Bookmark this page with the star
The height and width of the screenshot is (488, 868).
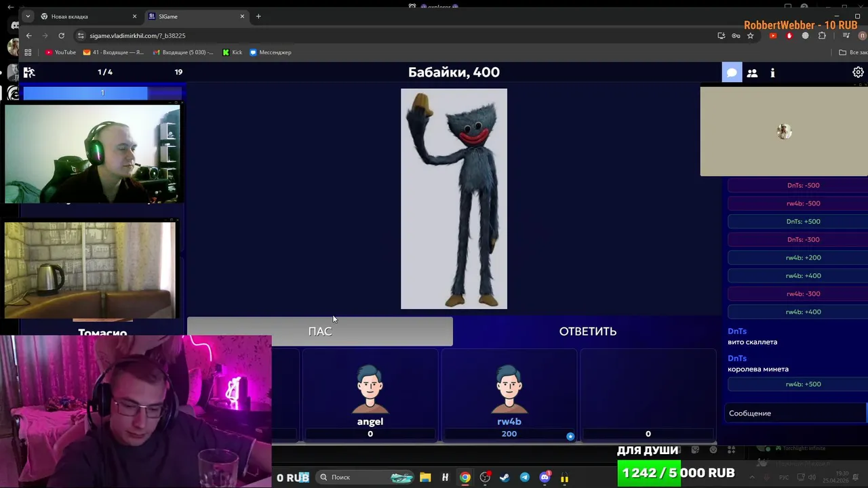coord(750,35)
